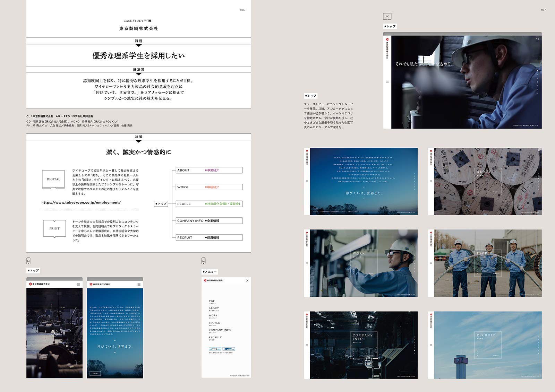Select the PEOPLE 社員紹介 box in the sitemap

(x=209, y=204)
